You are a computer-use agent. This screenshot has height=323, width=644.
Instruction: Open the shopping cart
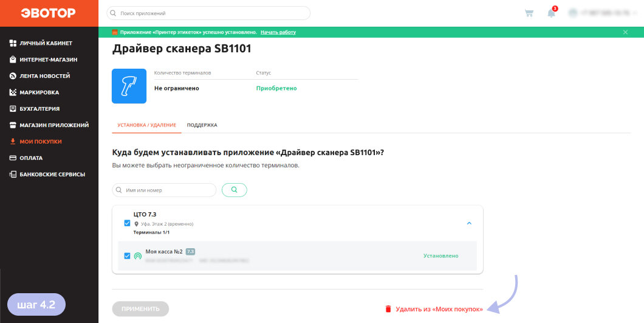pyautogui.click(x=529, y=13)
